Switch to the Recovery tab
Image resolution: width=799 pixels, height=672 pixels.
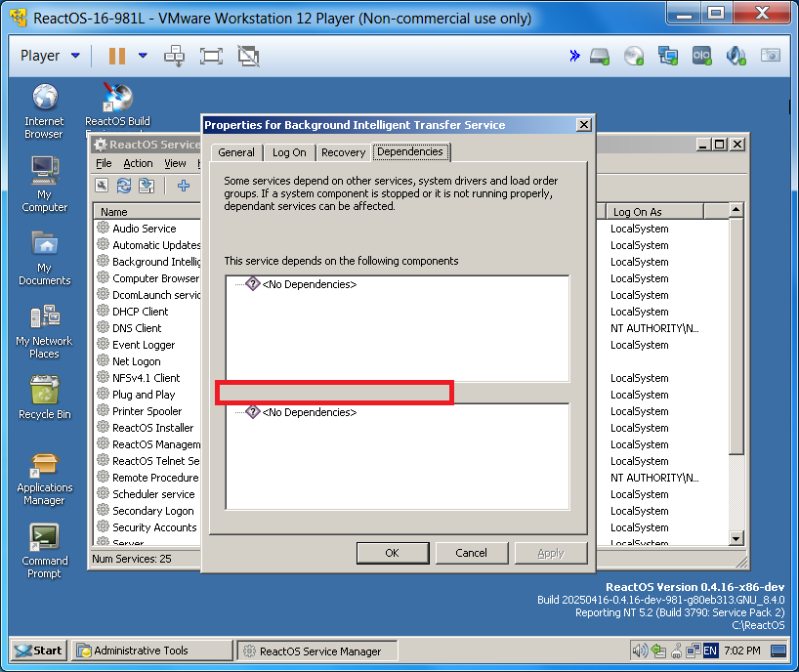coord(344,152)
